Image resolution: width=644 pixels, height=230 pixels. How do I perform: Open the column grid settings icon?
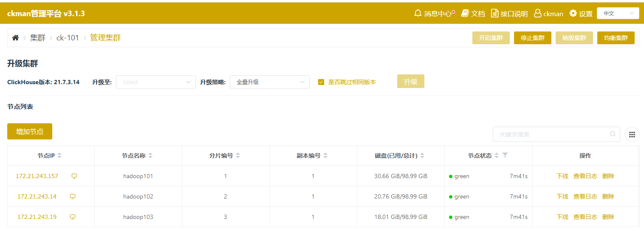(632, 134)
